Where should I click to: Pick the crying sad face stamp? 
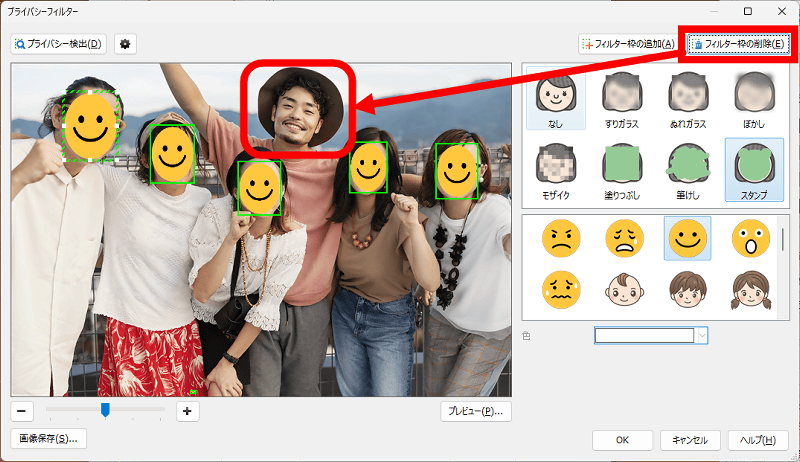point(624,238)
